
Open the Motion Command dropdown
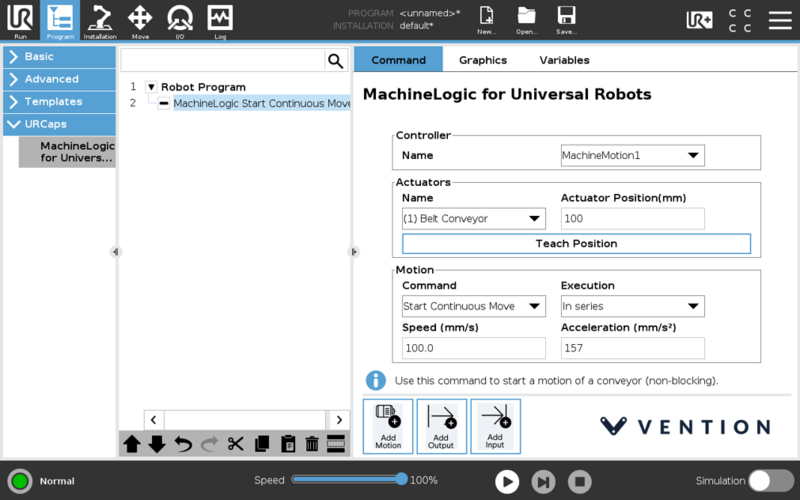click(x=473, y=307)
